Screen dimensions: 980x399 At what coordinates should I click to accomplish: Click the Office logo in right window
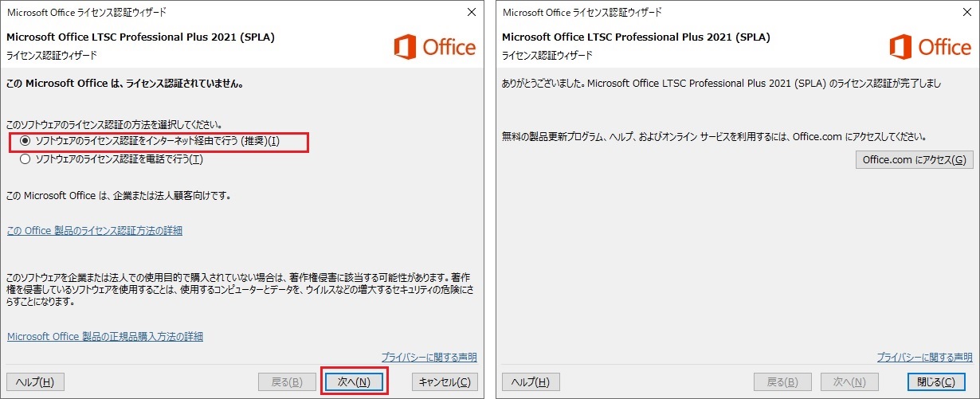[x=931, y=47]
